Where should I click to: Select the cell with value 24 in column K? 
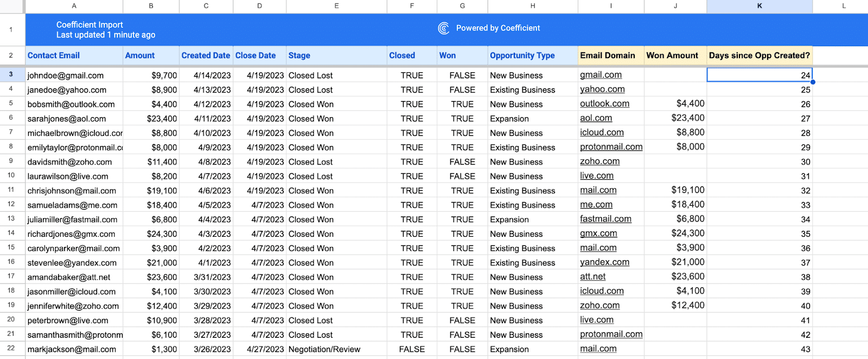759,75
